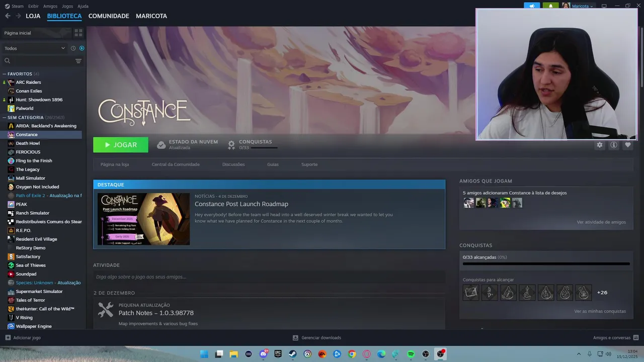Go to the LOJA tab
The image size is (644, 362).
pyautogui.click(x=33, y=16)
